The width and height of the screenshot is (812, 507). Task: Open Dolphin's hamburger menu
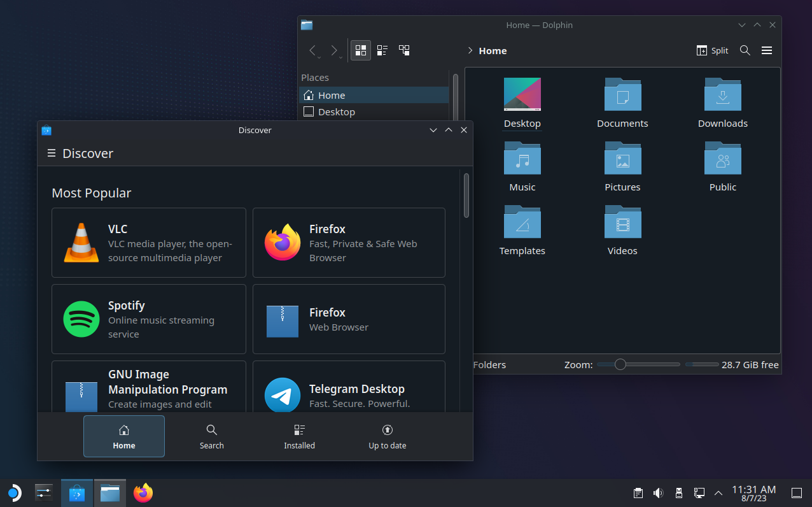(767, 50)
